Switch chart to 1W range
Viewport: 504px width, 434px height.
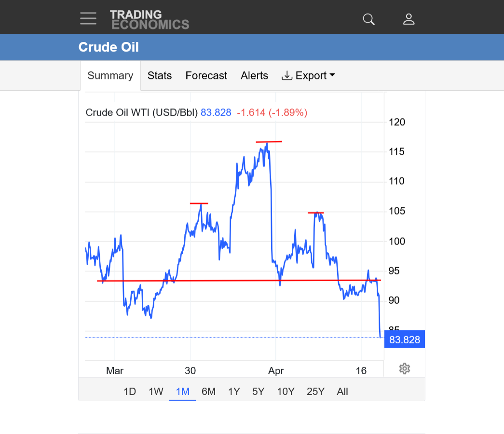tap(156, 392)
